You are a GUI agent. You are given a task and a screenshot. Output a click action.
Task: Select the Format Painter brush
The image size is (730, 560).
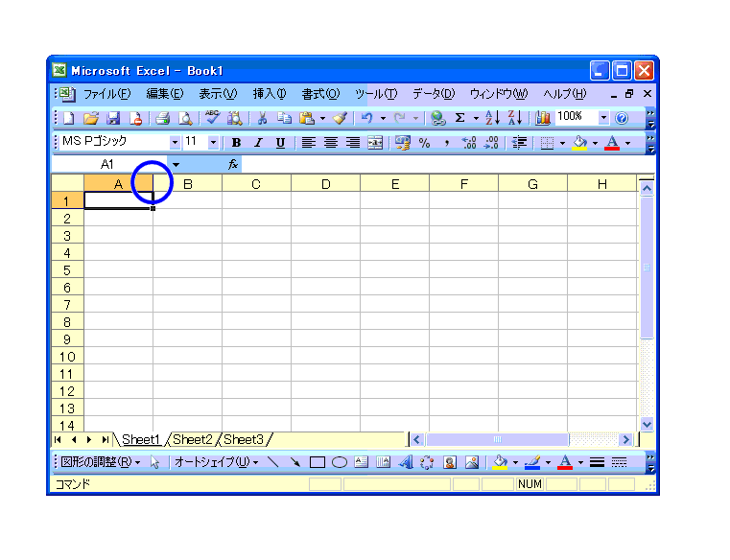(x=341, y=118)
